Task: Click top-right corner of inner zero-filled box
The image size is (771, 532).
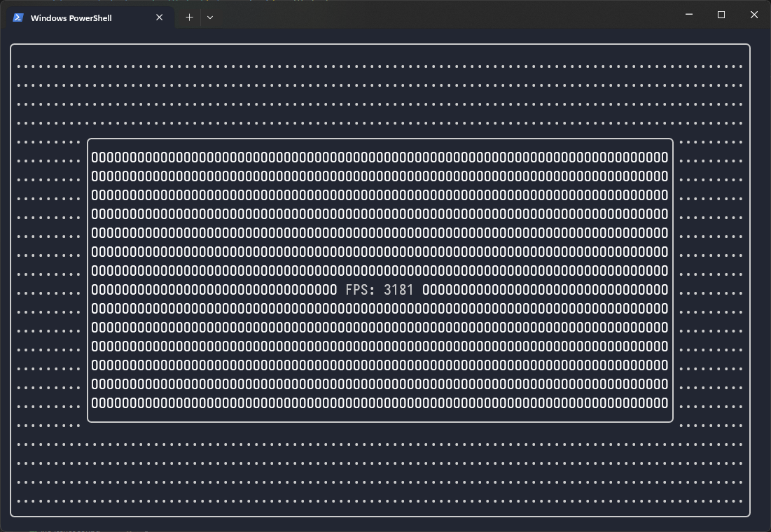Action: click(x=672, y=140)
